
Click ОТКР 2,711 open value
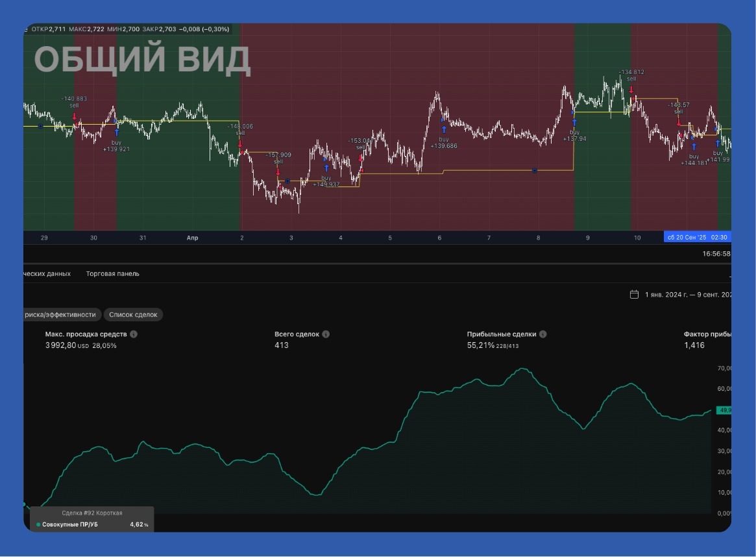coord(48,29)
